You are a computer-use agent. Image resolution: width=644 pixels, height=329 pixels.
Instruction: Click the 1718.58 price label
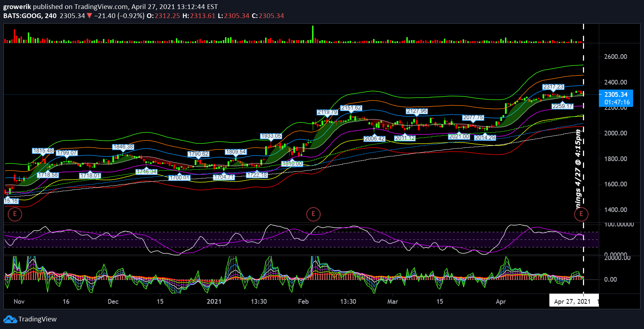(48, 175)
